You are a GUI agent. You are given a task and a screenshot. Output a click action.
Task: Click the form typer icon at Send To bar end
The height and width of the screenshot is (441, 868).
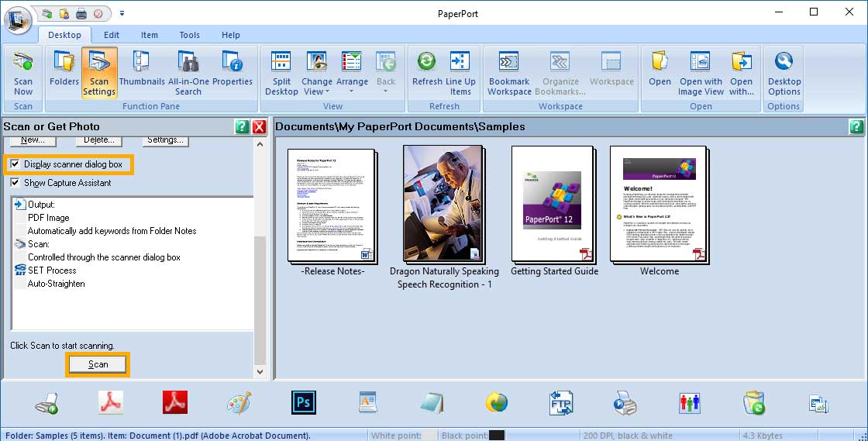[x=818, y=404]
